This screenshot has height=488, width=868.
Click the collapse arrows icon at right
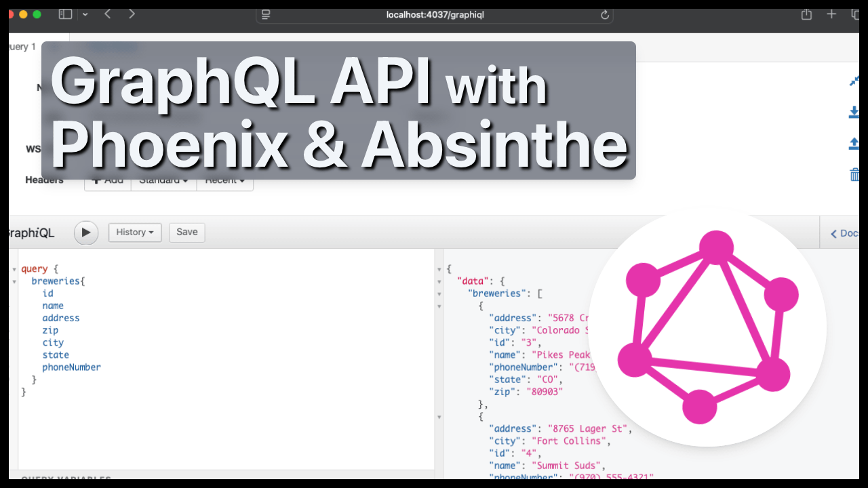[x=854, y=80]
